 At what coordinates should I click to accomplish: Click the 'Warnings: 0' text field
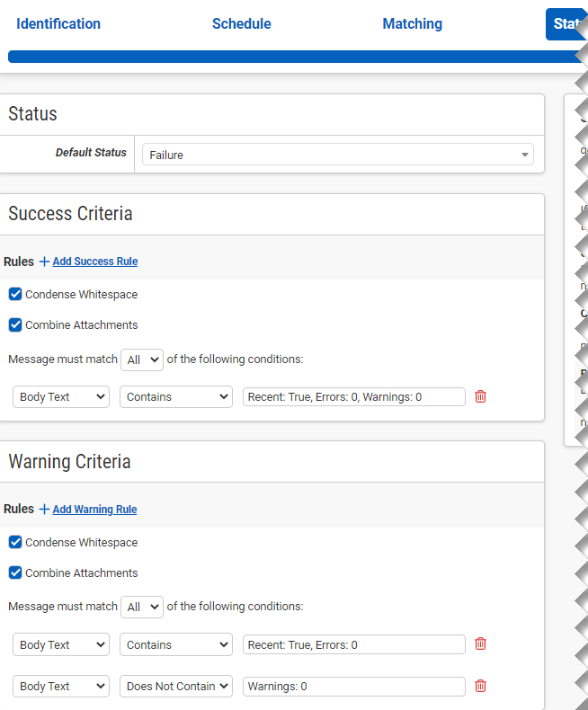354,686
